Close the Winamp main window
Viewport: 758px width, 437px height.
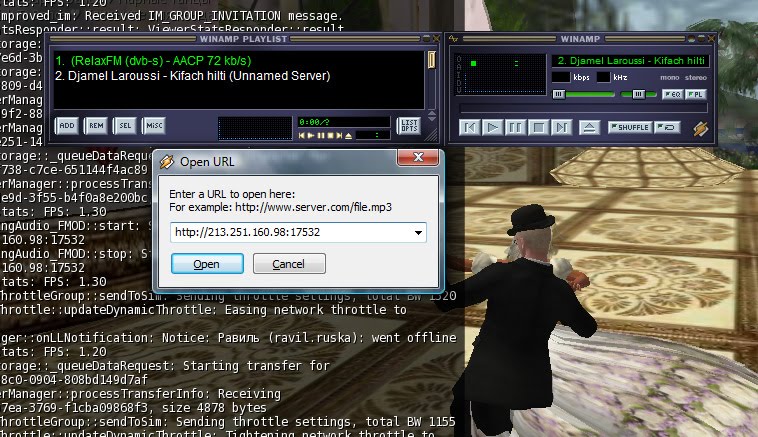click(x=711, y=38)
